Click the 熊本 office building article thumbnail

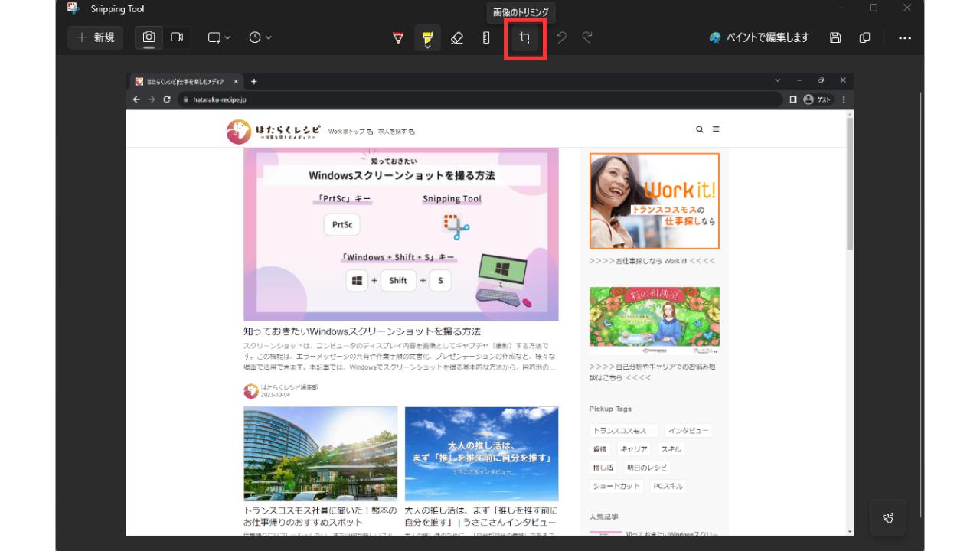321,453
